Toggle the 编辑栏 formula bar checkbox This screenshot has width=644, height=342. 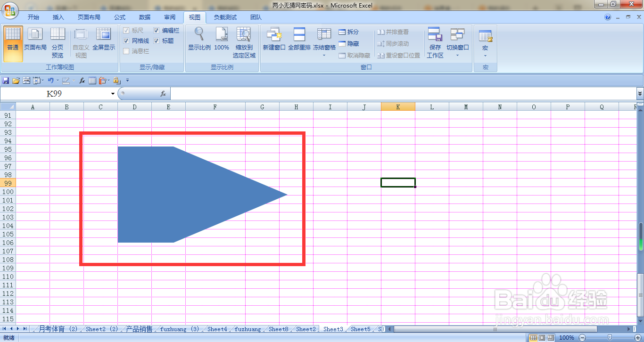pyautogui.click(x=156, y=30)
